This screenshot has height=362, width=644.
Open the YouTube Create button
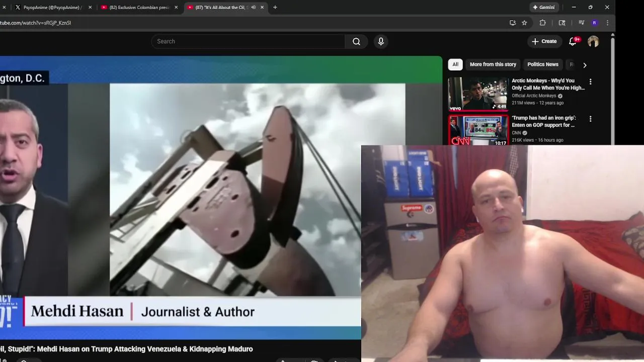pos(544,41)
